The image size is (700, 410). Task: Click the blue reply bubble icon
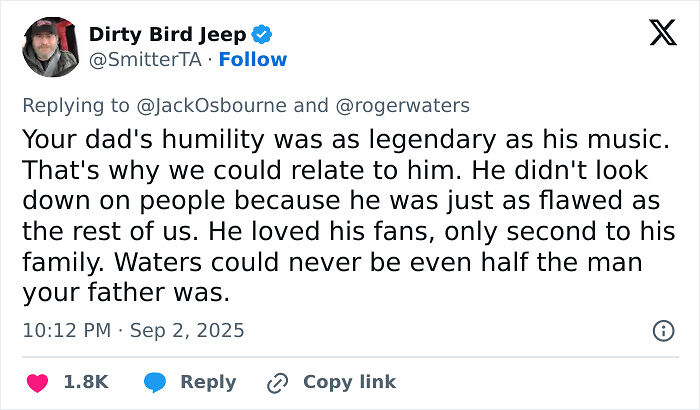coord(155,383)
